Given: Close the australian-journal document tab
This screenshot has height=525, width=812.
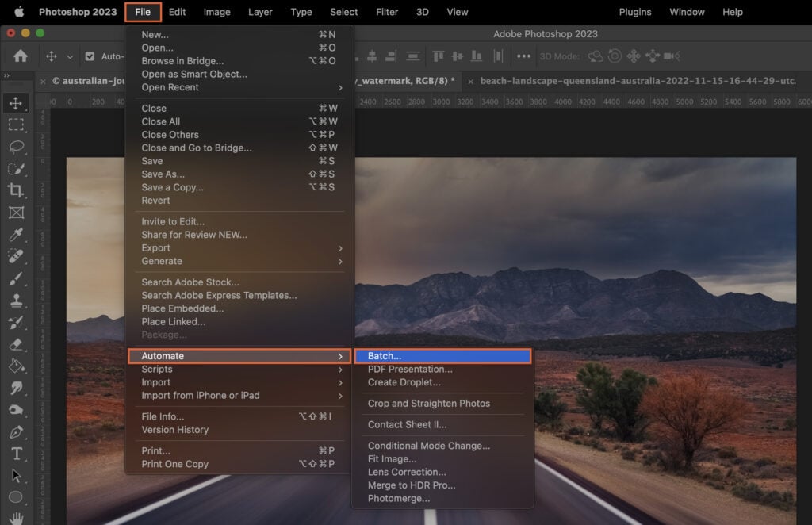Looking at the screenshot, I should point(43,81).
